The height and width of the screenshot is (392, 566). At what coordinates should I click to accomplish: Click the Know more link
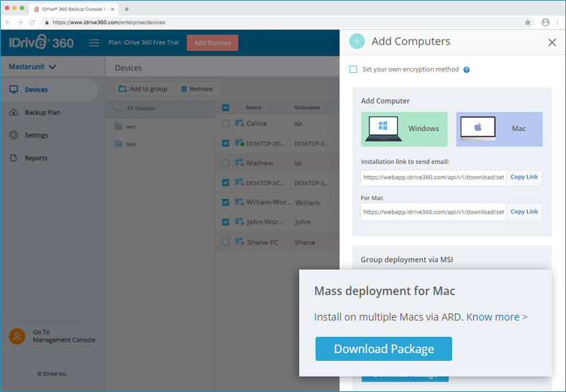click(497, 317)
